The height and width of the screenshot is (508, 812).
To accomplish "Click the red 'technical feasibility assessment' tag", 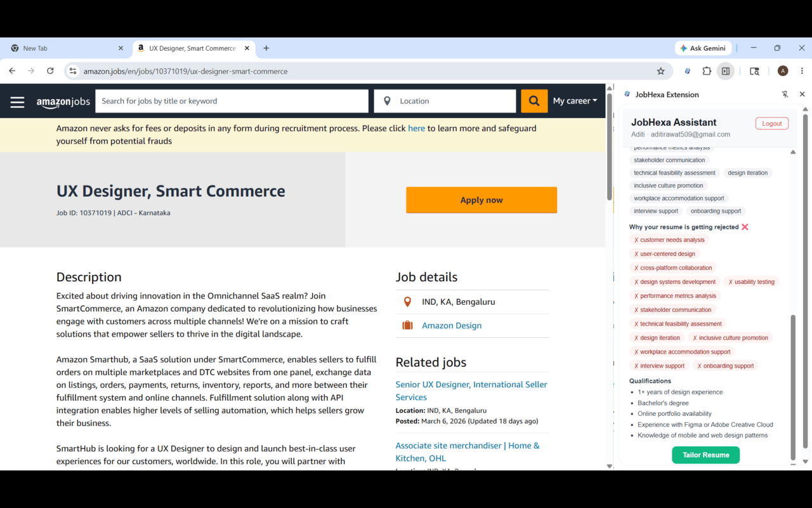I will coord(678,324).
